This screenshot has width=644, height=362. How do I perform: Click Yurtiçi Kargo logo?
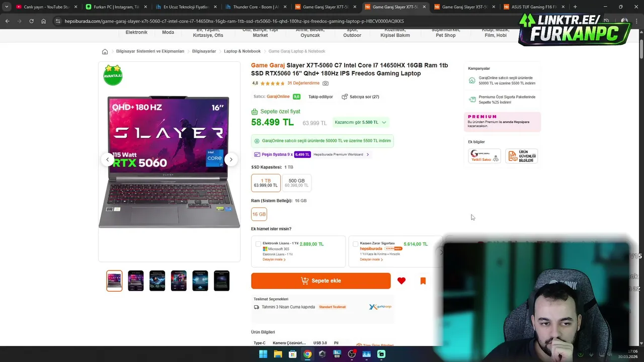pos(380,307)
